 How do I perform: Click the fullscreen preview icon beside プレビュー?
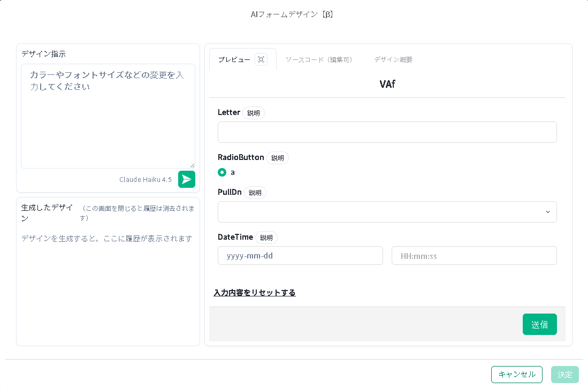click(x=261, y=59)
